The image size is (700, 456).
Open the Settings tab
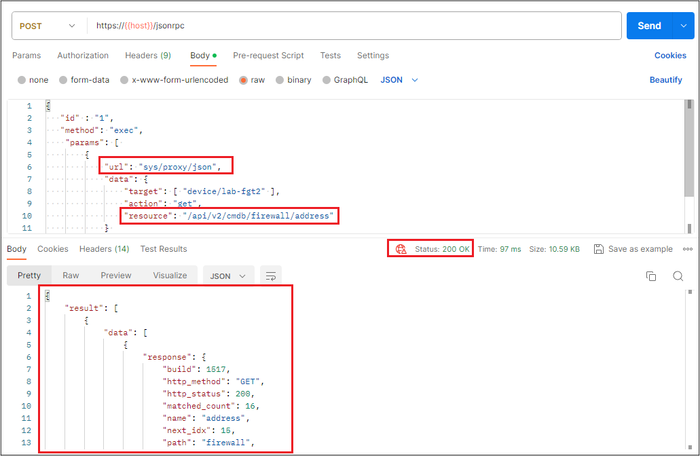tap(373, 55)
